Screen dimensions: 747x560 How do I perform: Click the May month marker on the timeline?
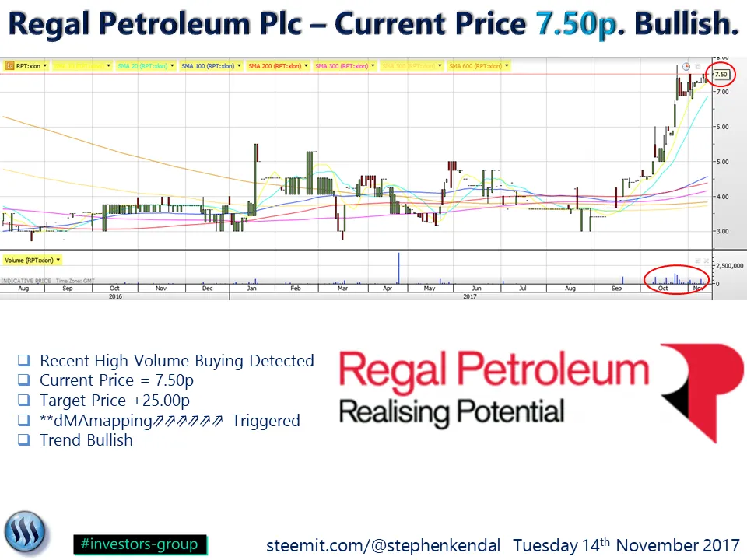(430, 288)
